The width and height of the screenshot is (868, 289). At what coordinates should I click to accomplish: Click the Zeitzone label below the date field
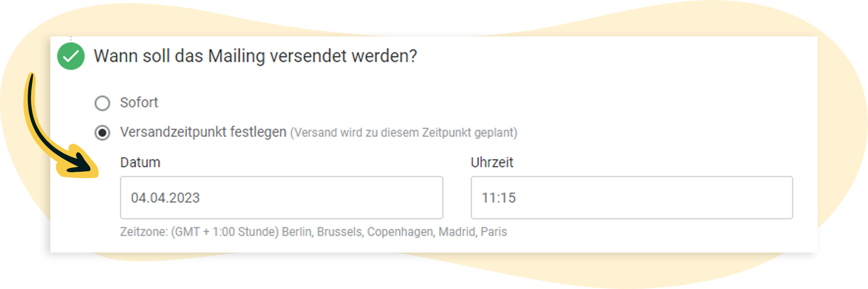click(144, 232)
